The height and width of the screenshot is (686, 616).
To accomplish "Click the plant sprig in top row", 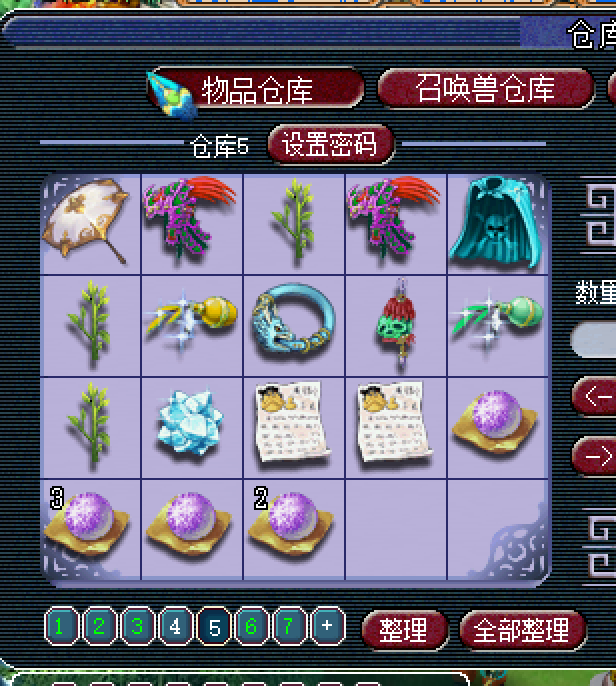I will tap(294, 222).
